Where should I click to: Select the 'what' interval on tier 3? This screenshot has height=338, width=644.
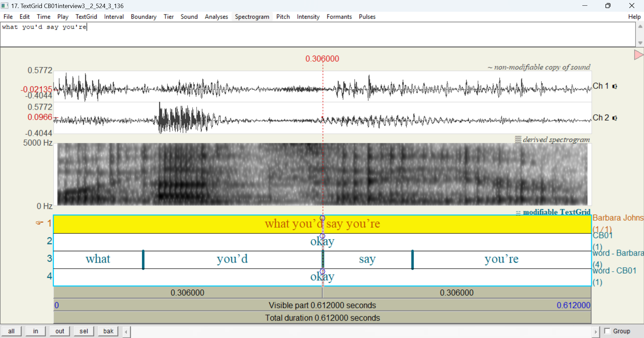tap(98, 260)
